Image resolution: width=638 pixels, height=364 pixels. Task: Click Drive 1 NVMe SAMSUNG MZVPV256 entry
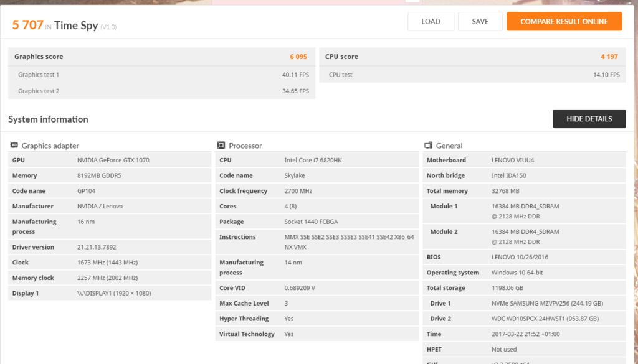click(x=547, y=304)
